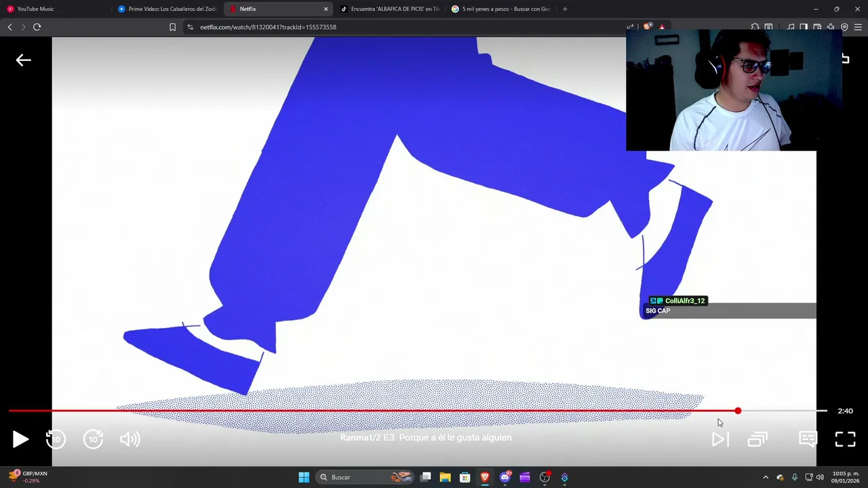This screenshot has width=868, height=488.
Task: Open audio and subtitles options
Action: (x=808, y=439)
